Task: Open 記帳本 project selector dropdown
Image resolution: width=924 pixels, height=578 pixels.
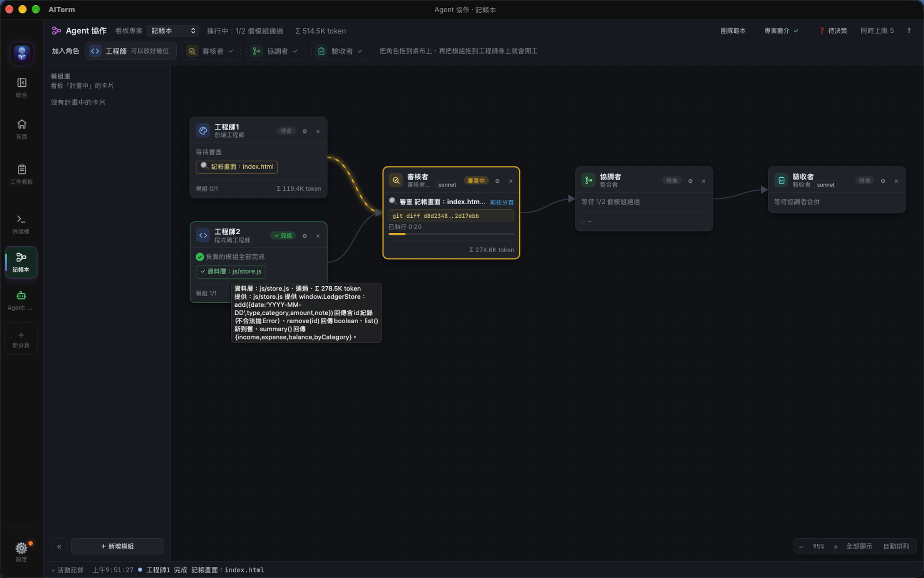Action: [x=173, y=31]
